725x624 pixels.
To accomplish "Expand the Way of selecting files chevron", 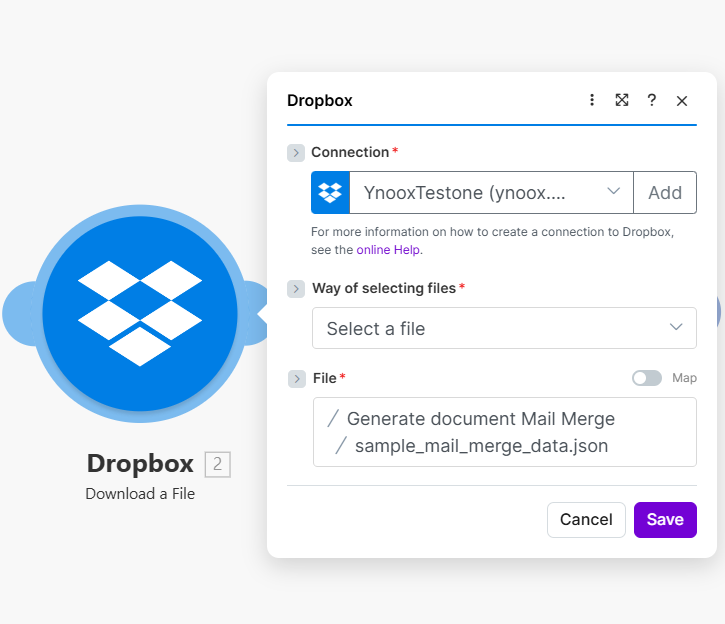I will (x=296, y=289).
